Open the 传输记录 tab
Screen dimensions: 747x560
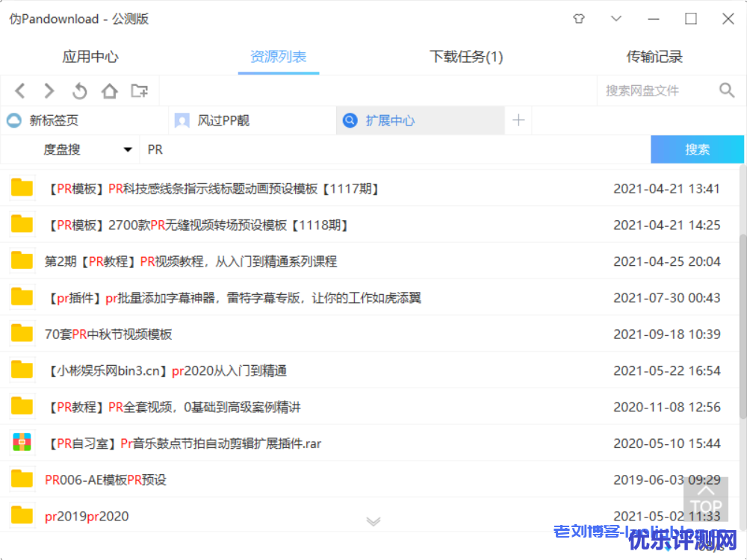pos(654,57)
